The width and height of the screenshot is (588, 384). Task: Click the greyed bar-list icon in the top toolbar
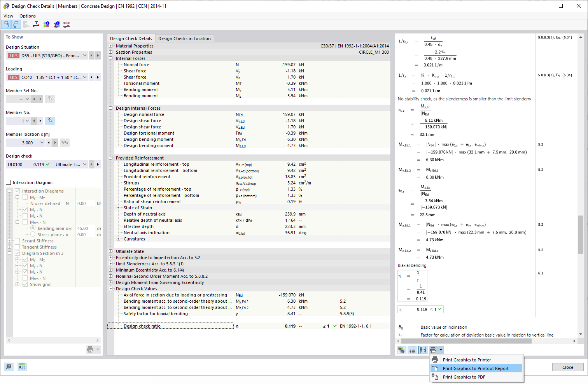pyautogui.click(x=26, y=25)
